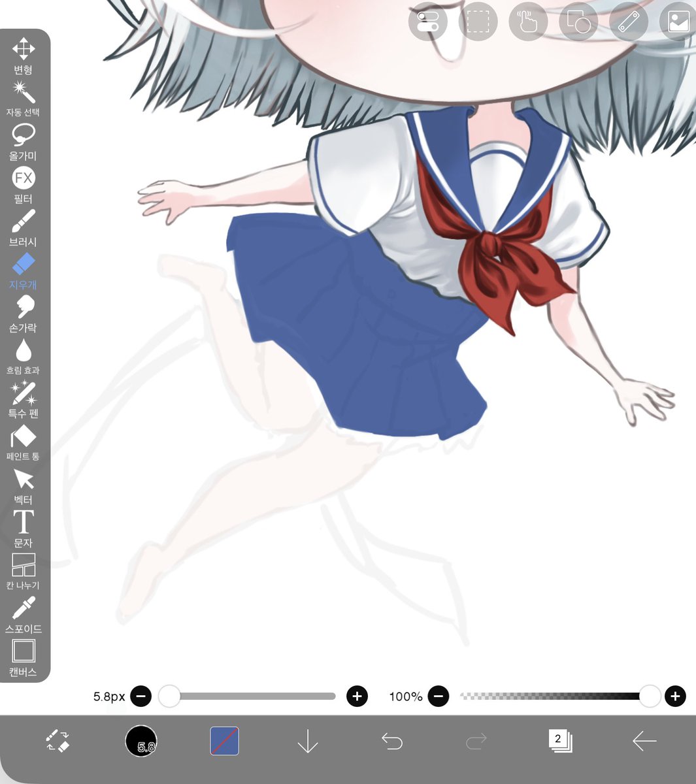
Task: Choose the Frame Divider (칸 나누기) tool
Action: (24, 572)
